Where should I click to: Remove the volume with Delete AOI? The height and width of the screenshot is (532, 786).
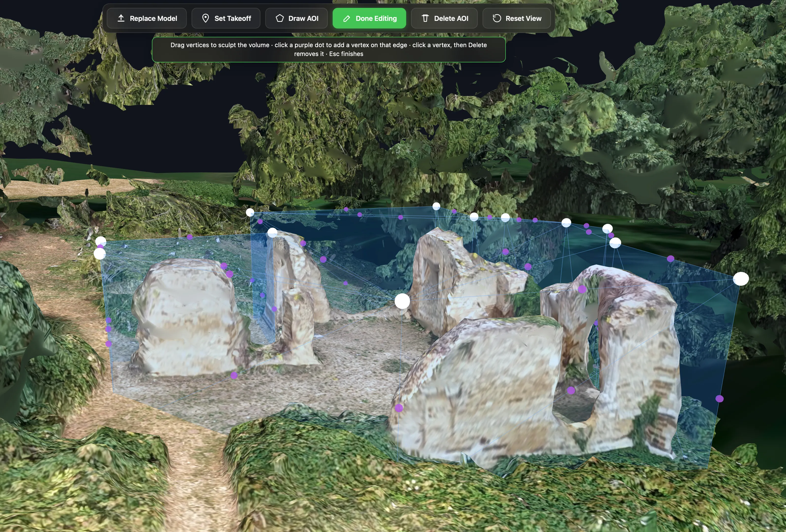tap(444, 18)
